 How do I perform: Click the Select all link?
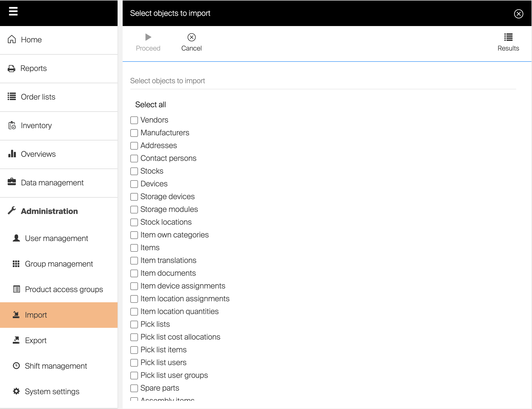[x=151, y=104]
